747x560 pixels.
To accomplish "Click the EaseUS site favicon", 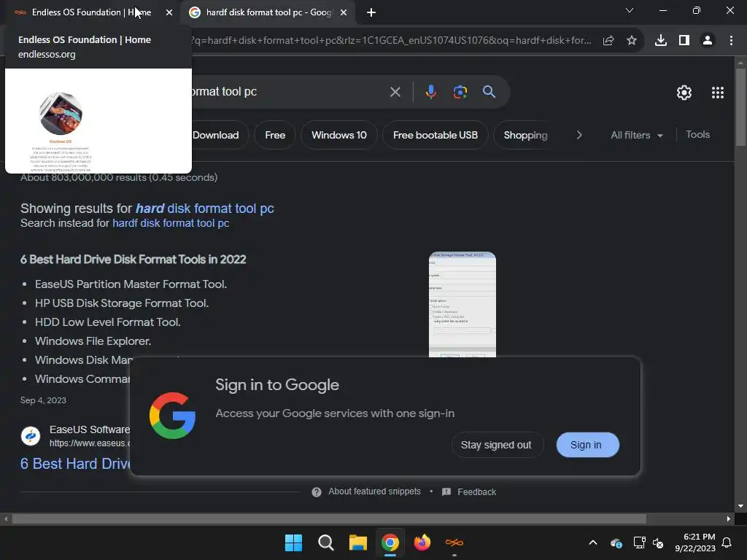I will tap(31, 436).
